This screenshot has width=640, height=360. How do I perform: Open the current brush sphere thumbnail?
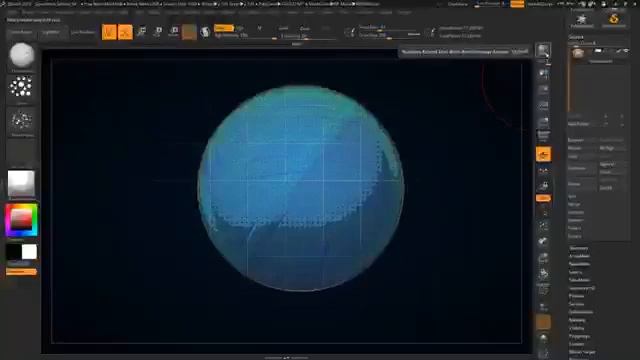click(22, 55)
